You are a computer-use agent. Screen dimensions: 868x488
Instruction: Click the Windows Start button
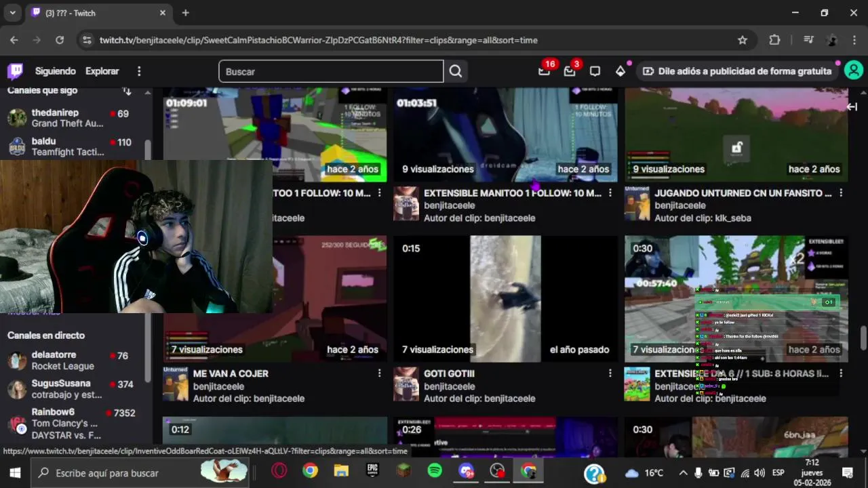pos(15,472)
